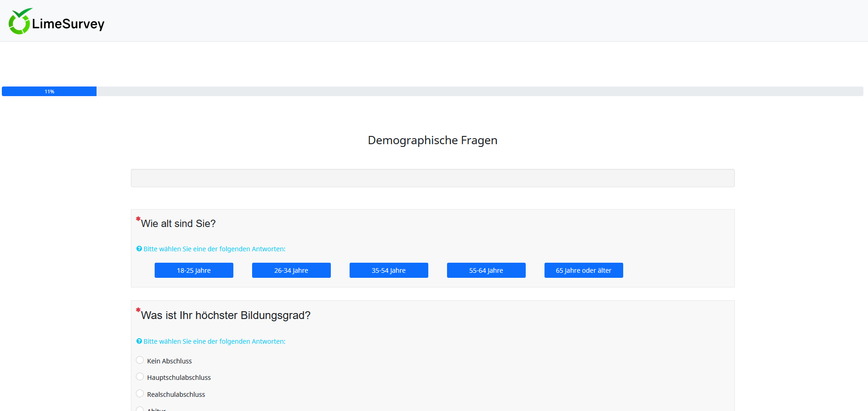Click the help icon under Wie alt sind Sie
The width and height of the screenshot is (868, 411).
139,249
